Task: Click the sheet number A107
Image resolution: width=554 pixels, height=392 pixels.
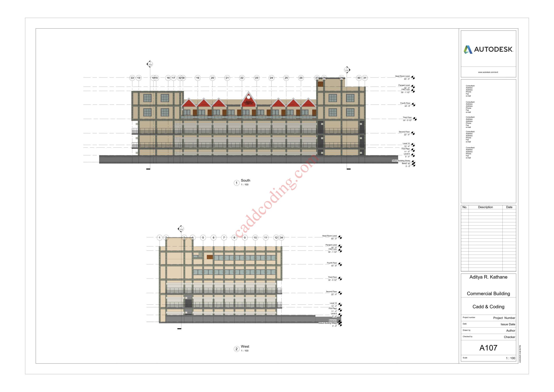Action: [488, 348]
